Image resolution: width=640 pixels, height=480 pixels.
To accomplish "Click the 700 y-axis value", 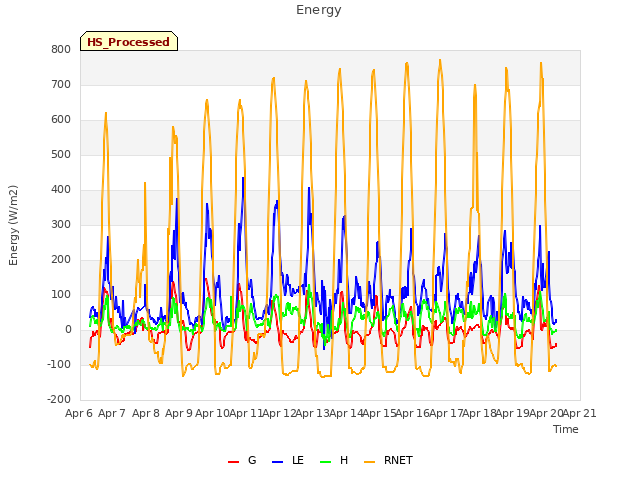I will point(61,84).
